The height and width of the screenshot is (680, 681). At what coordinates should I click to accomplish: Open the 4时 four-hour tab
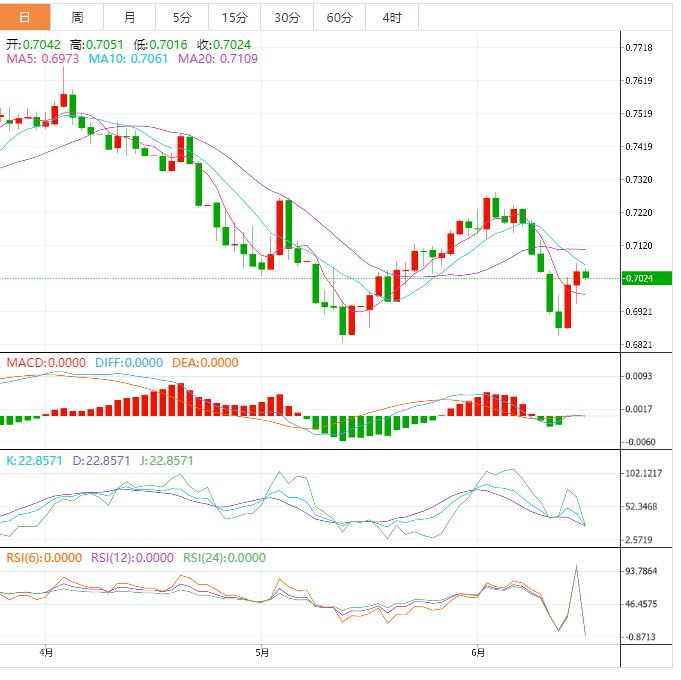pyautogui.click(x=392, y=17)
